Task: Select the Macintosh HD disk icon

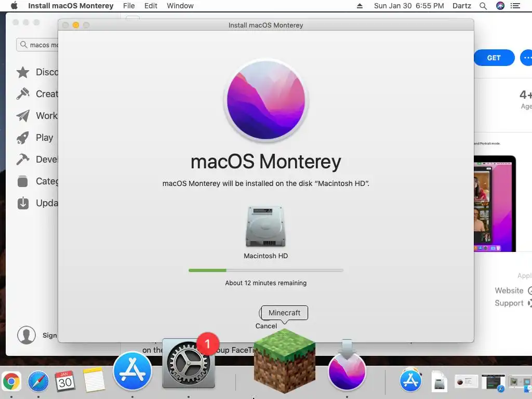Action: click(x=265, y=227)
